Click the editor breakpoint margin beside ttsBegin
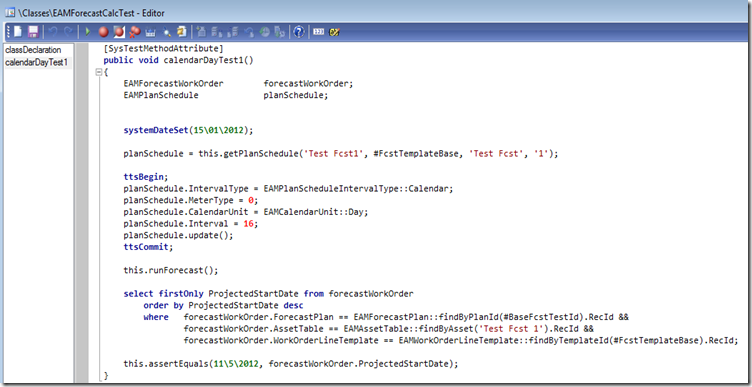This screenshot has height=387, width=752. click(x=81, y=177)
